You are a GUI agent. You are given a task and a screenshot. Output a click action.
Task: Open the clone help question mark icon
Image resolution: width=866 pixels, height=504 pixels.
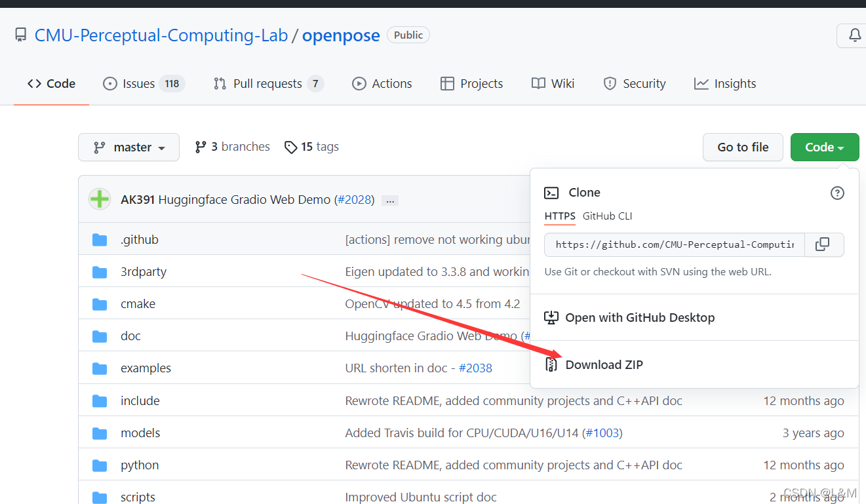837,193
